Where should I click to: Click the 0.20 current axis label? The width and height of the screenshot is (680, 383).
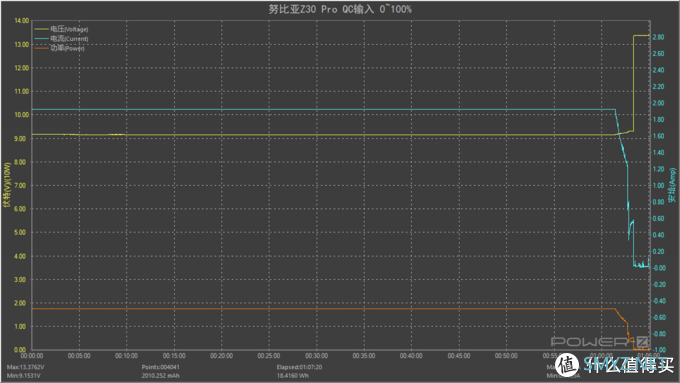[x=658, y=252]
